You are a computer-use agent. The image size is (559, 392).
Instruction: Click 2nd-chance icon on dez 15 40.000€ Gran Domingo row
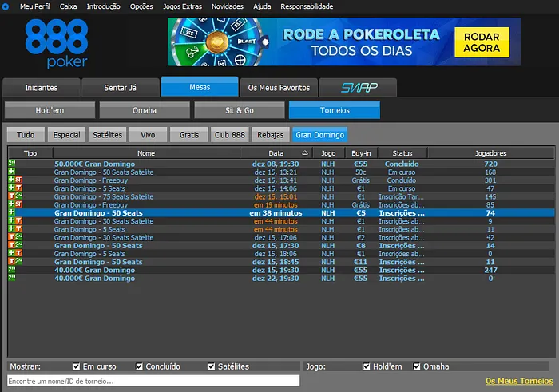click(x=12, y=269)
